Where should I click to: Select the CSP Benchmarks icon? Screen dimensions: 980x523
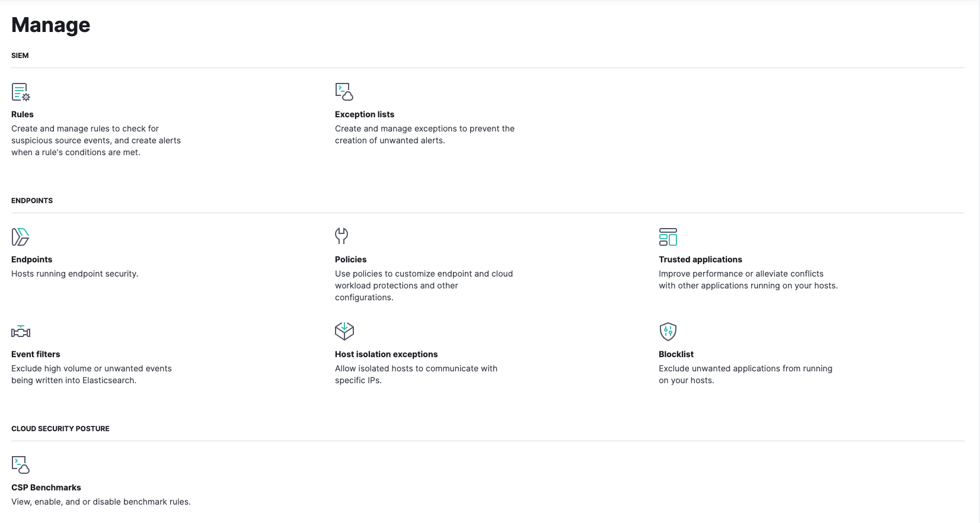point(21,466)
